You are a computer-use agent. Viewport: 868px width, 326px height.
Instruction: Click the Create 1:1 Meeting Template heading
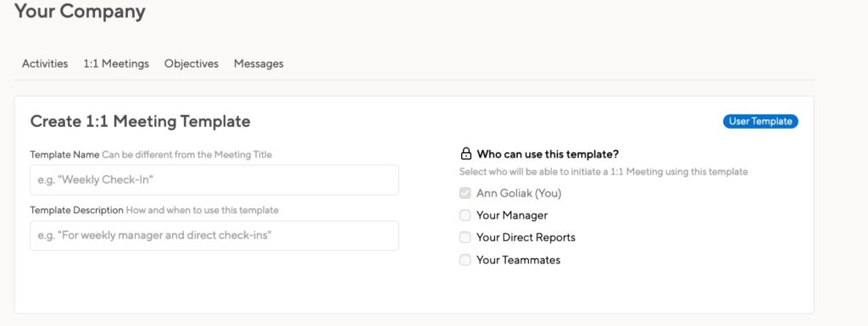(140, 122)
